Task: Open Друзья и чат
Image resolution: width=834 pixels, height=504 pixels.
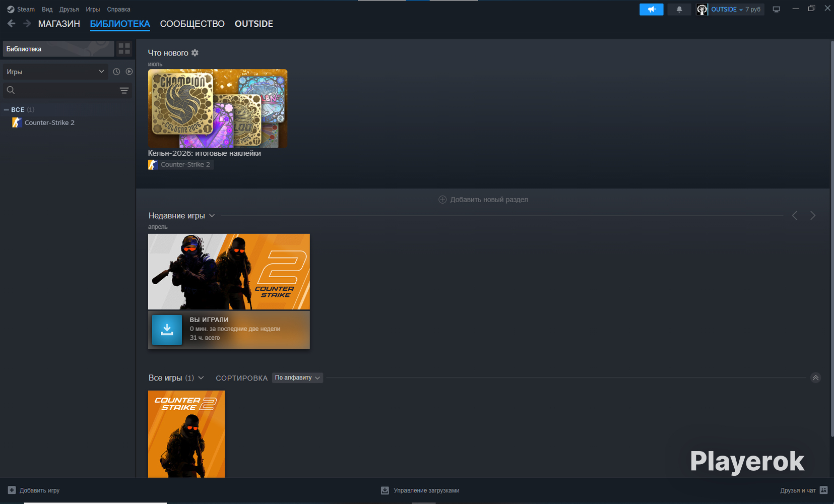Action: tap(798, 490)
